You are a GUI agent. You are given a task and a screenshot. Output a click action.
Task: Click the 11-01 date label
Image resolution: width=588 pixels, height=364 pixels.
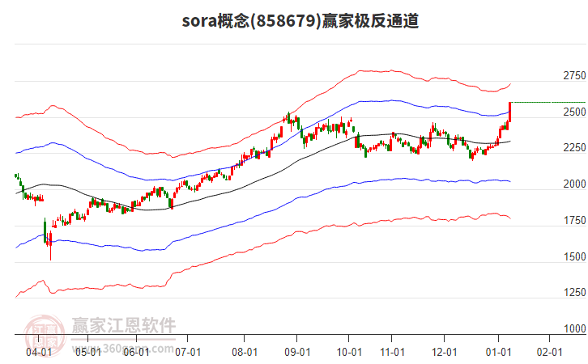(392, 353)
